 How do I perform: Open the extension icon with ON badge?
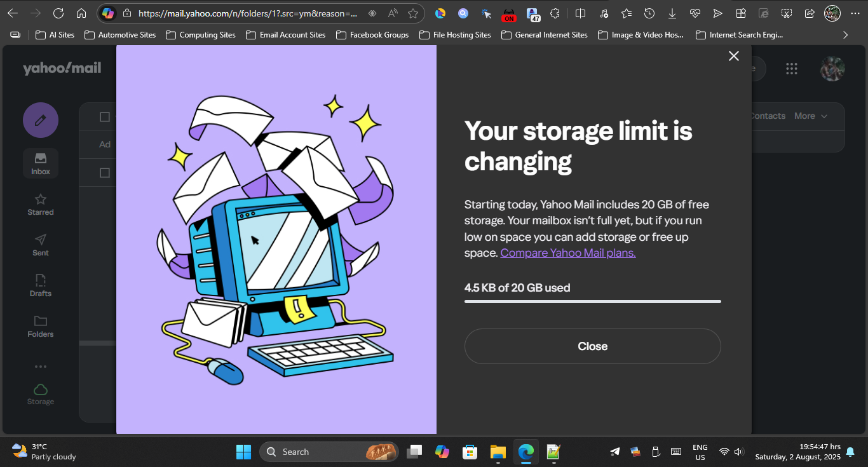pos(509,14)
